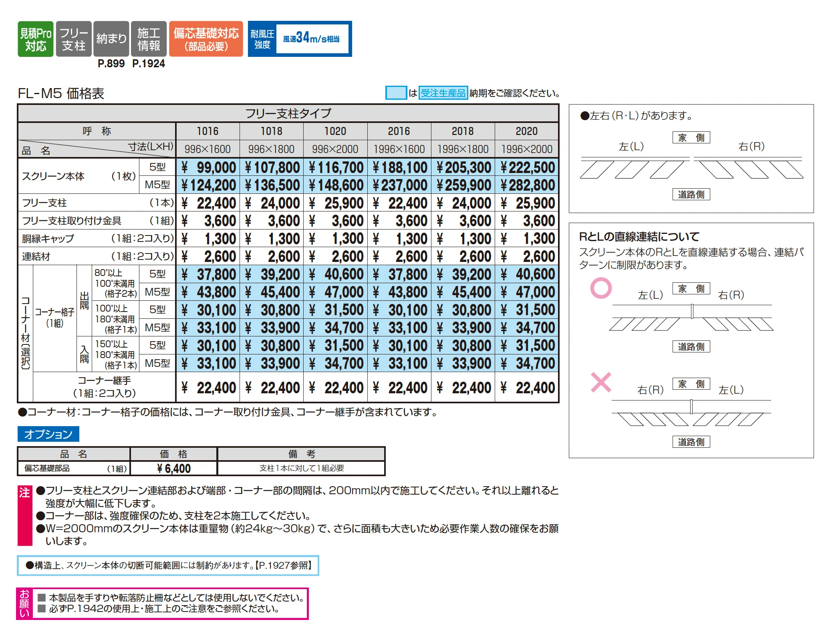Viewport: 826px width, 644px height.
Task: Click the フリー支柱取り付け金具 row label
Action: 97,221
